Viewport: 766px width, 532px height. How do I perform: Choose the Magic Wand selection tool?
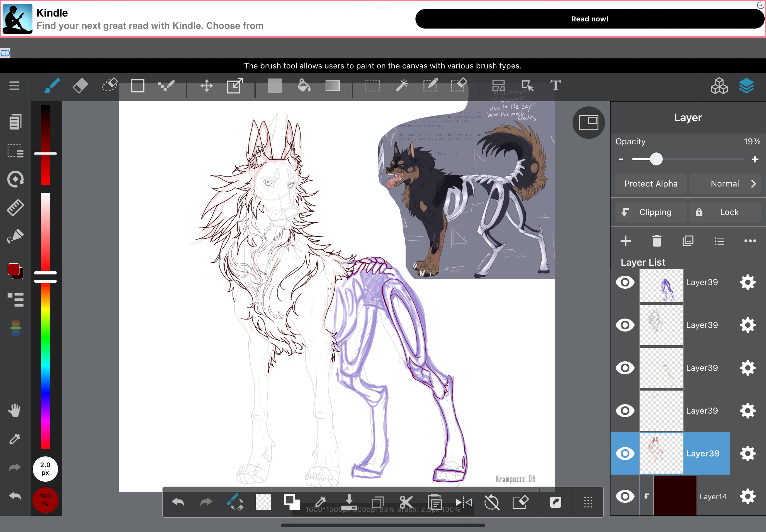[402, 86]
